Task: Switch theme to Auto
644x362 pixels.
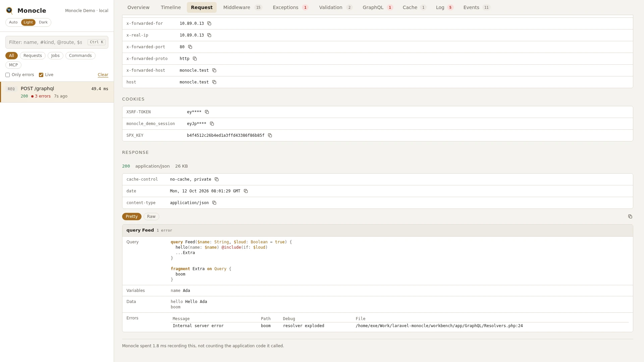Action: tap(13, 22)
